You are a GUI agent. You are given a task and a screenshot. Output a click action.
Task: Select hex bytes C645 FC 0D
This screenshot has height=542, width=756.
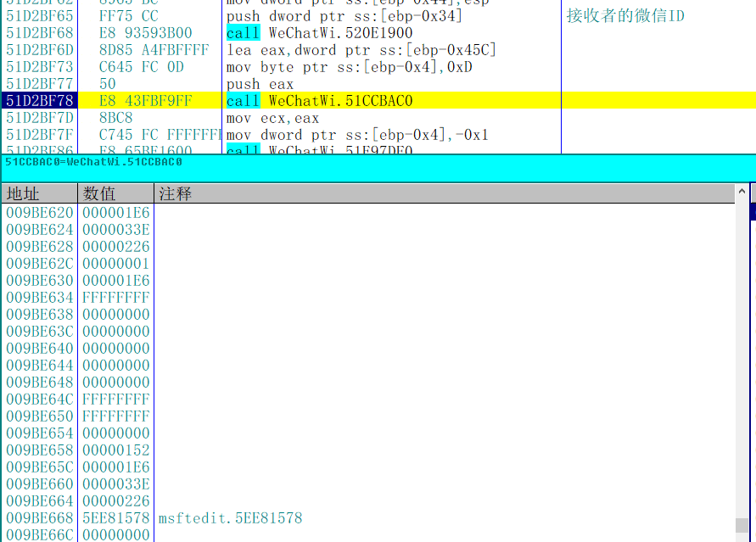pyautogui.click(x=141, y=66)
